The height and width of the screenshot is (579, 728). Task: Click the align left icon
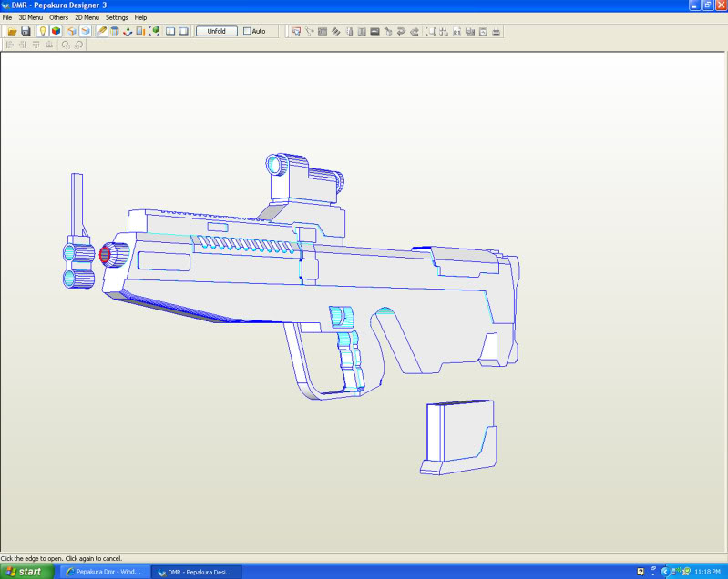[9, 45]
